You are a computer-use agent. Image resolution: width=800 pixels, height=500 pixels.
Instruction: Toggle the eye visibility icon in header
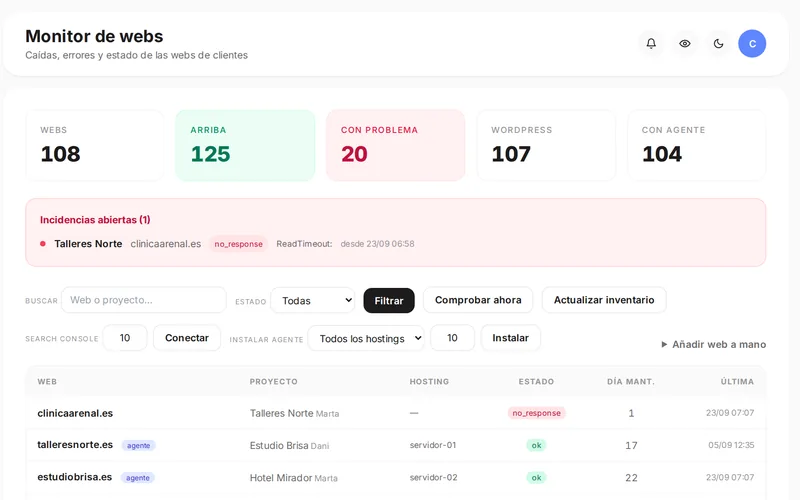point(685,43)
